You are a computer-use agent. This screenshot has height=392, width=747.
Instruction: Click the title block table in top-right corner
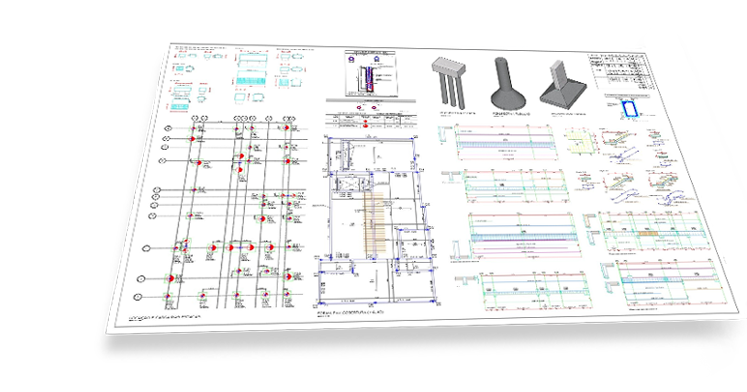(621, 71)
